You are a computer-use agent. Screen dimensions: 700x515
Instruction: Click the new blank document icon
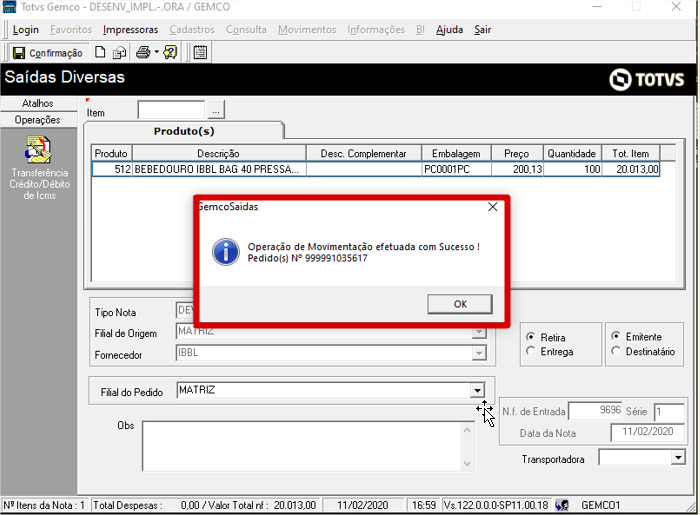coord(100,53)
